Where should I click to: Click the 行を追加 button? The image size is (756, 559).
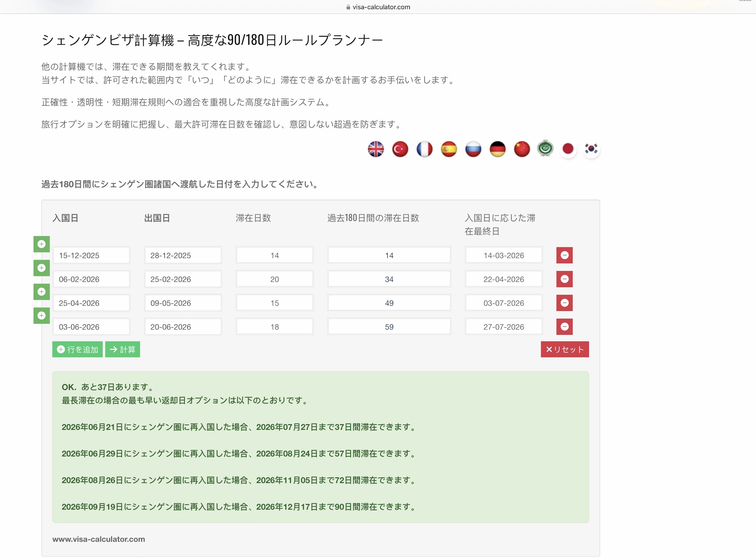(77, 349)
